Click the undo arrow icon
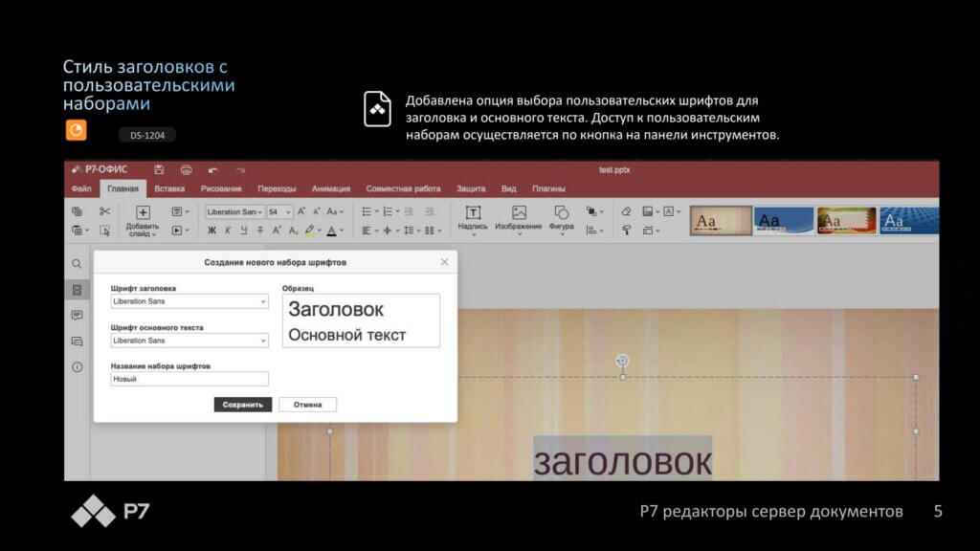 [x=212, y=169]
